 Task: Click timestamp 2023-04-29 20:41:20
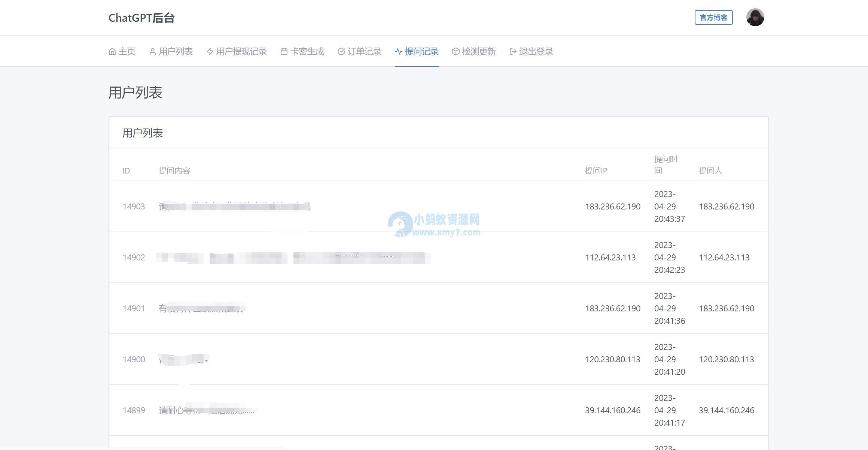coord(670,359)
